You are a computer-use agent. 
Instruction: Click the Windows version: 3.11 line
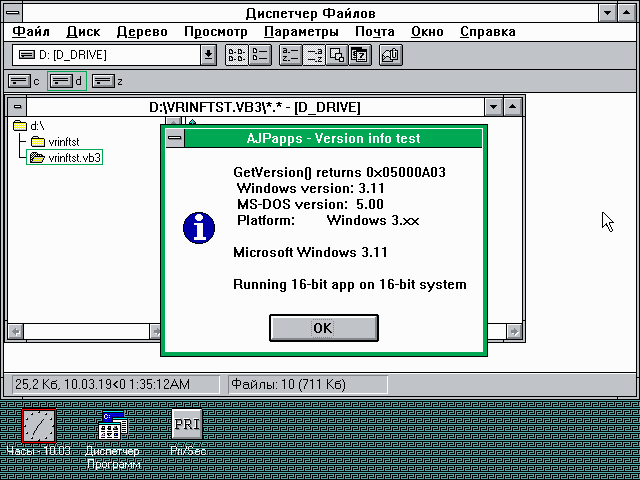click(x=311, y=188)
